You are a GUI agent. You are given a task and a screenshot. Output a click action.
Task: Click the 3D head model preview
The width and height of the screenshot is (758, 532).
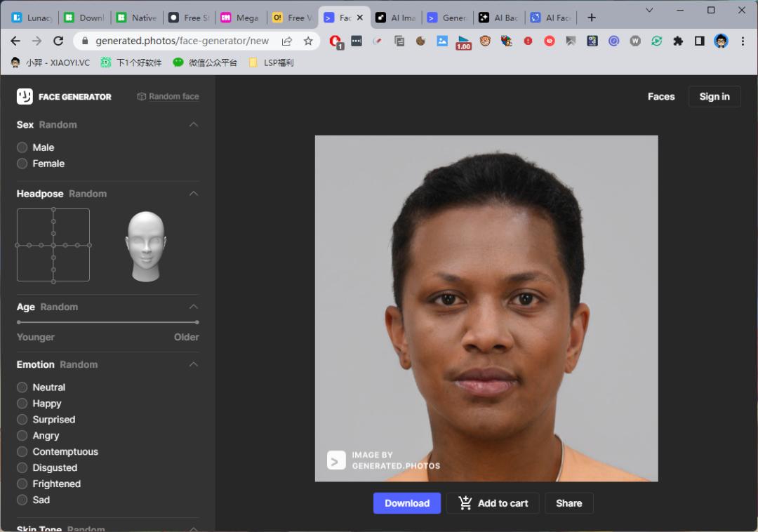(x=146, y=244)
